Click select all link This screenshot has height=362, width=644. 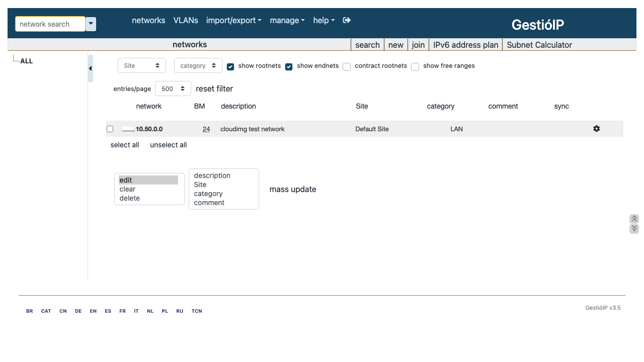125,145
